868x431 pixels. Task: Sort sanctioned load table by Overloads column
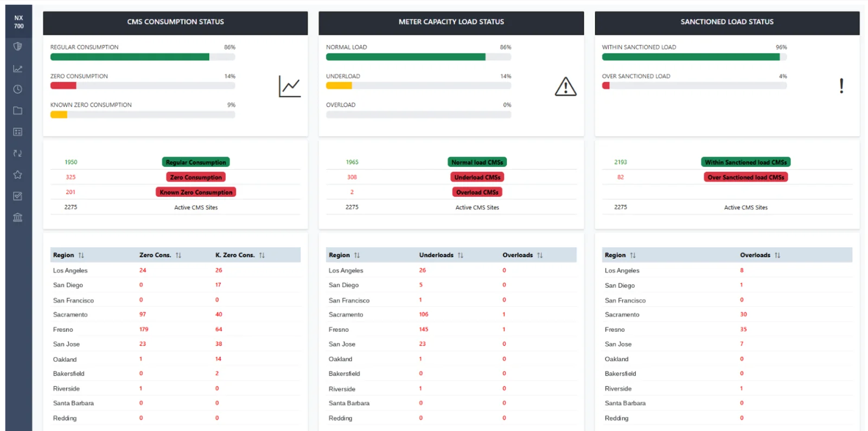pos(777,255)
